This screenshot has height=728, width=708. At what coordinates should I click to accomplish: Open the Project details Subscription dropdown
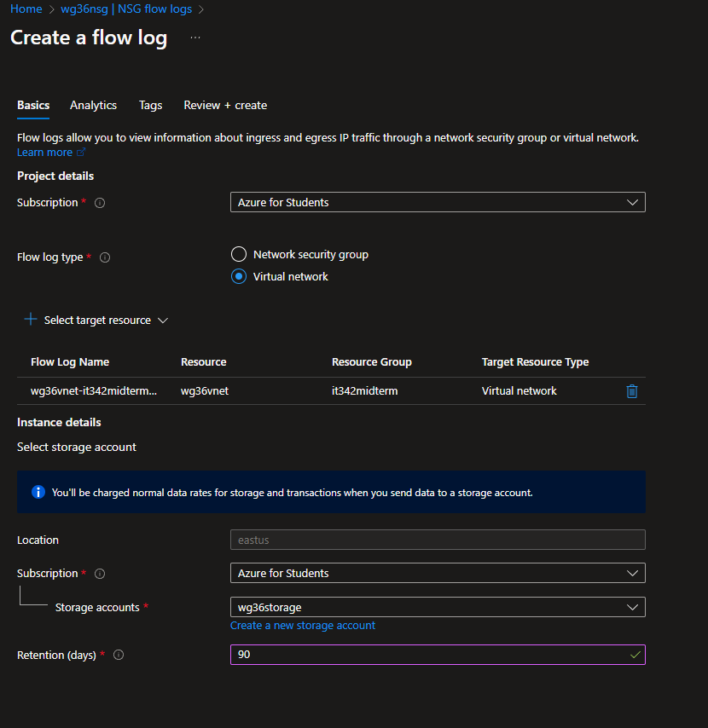[x=437, y=202]
